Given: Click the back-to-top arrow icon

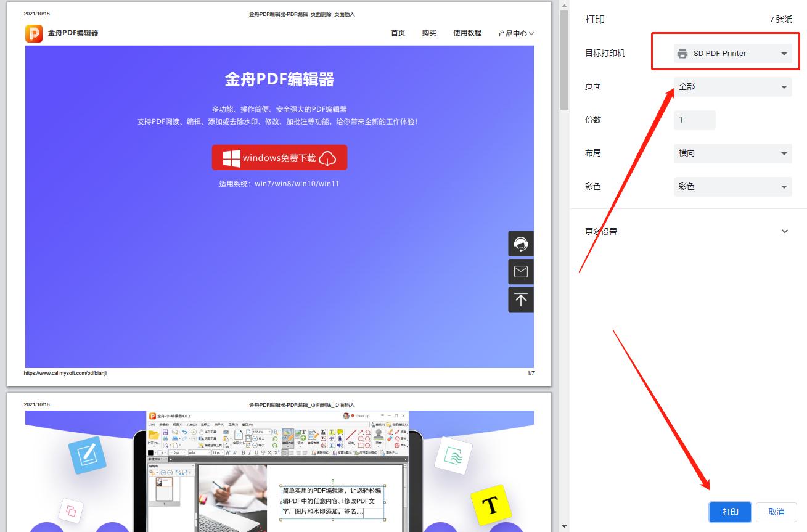Looking at the screenshot, I should coord(520,300).
